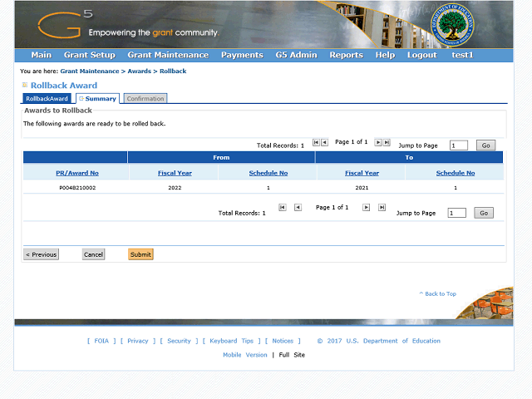Click top Jump to Page input field

pos(459,145)
